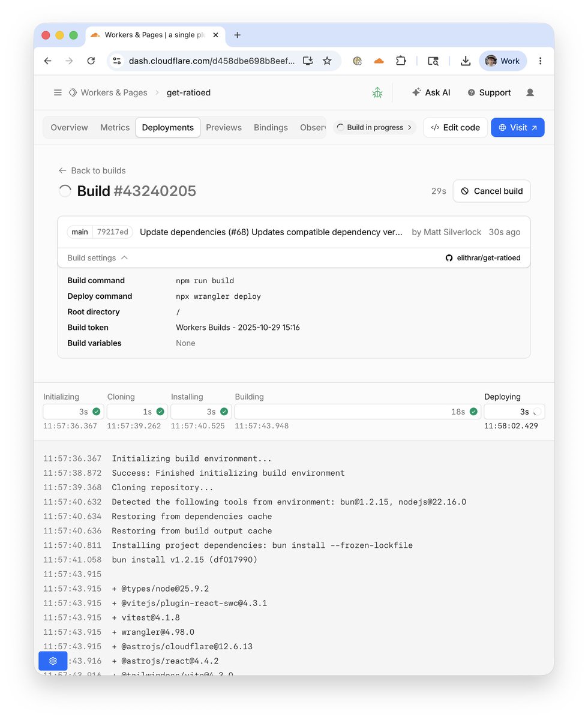Open the browser extensions puzzle icon
588x720 pixels.
pyautogui.click(x=401, y=61)
